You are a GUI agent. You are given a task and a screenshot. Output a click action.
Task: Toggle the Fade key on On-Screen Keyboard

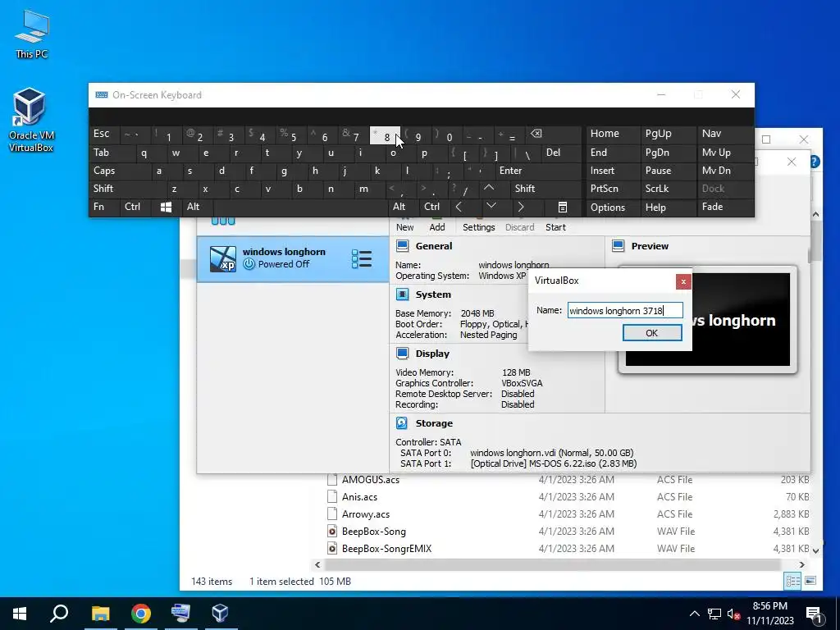[x=725, y=207]
